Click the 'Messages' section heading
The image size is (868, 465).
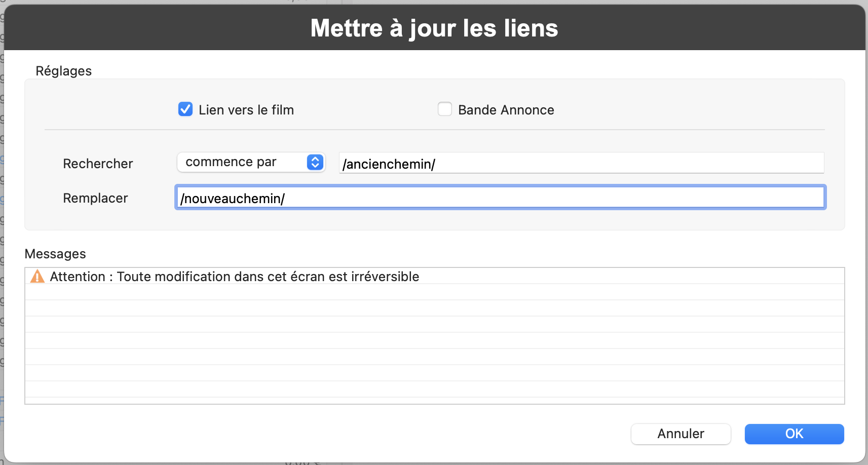pyautogui.click(x=55, y=254)
